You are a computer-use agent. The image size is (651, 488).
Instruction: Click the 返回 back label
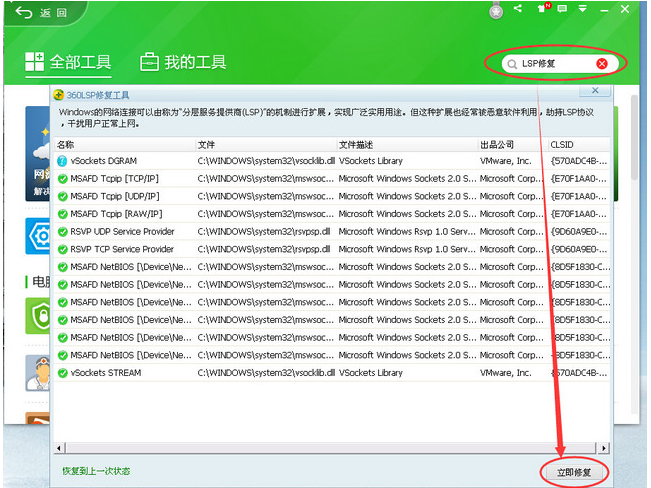click(54, 13)
